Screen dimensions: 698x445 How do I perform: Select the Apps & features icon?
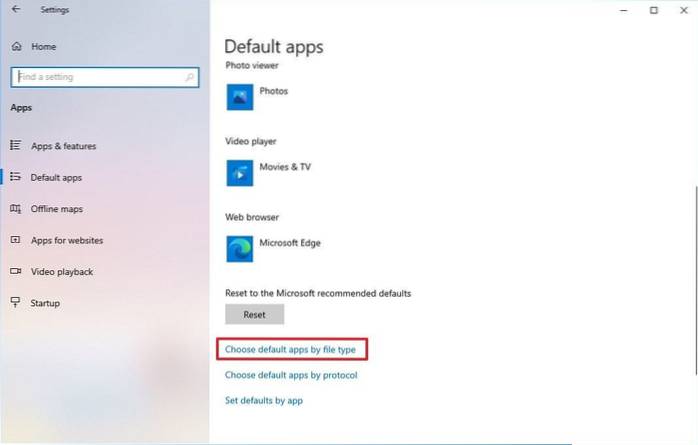pos(15,146)
